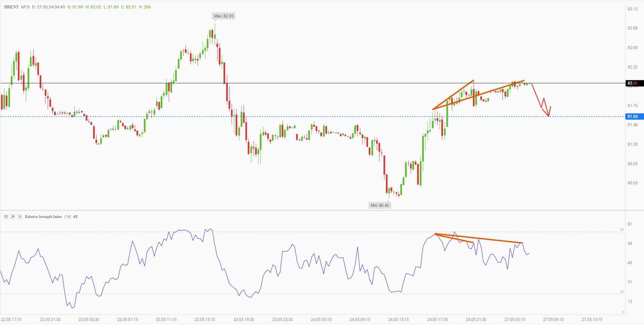Click the BRENT symbol name
Image resolution: width=644 pixels, height=325 pixels.
point(11,7)
